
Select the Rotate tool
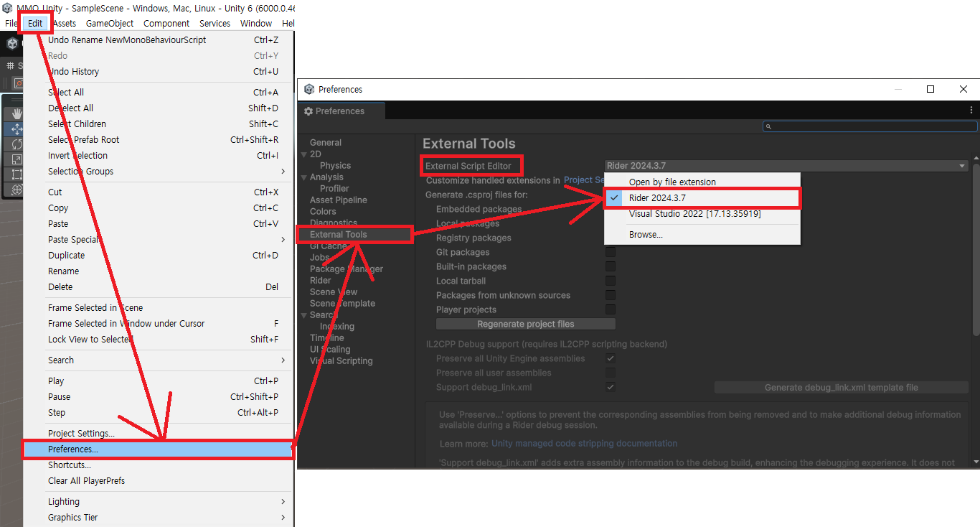tap(17, 144)
